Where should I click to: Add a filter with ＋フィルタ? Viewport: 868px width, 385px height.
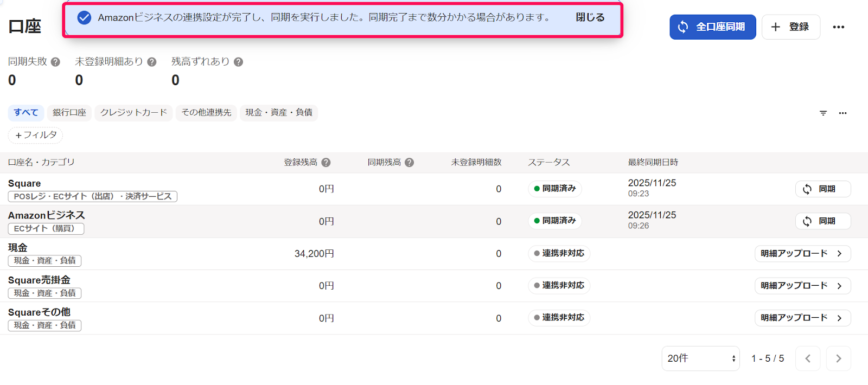click(x=35, y=135)
